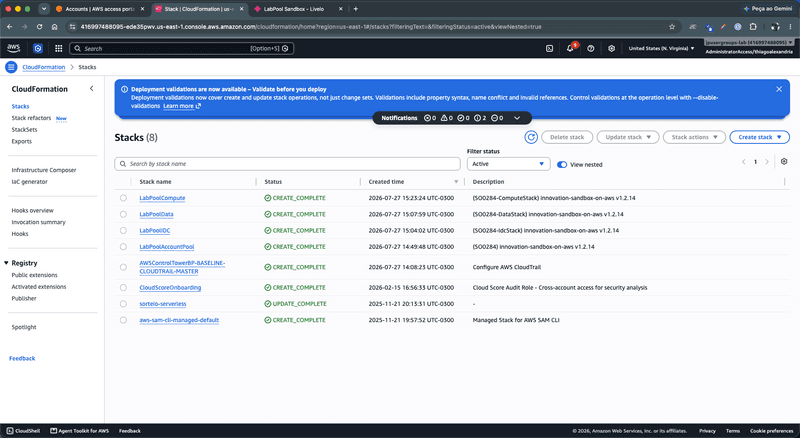
Task: Collapse the CloudFormation sidebar
Action: pos(91,88)
